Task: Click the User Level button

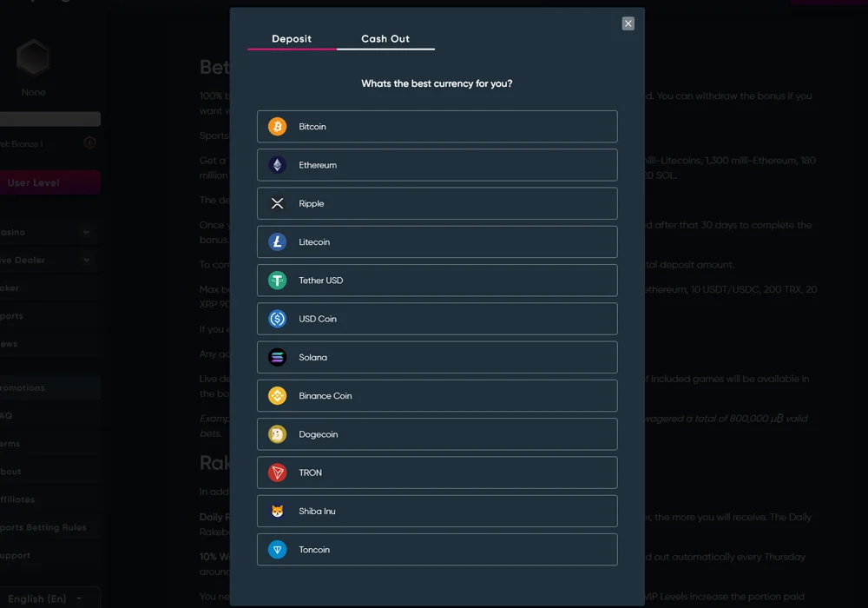Action: (48, 182)
